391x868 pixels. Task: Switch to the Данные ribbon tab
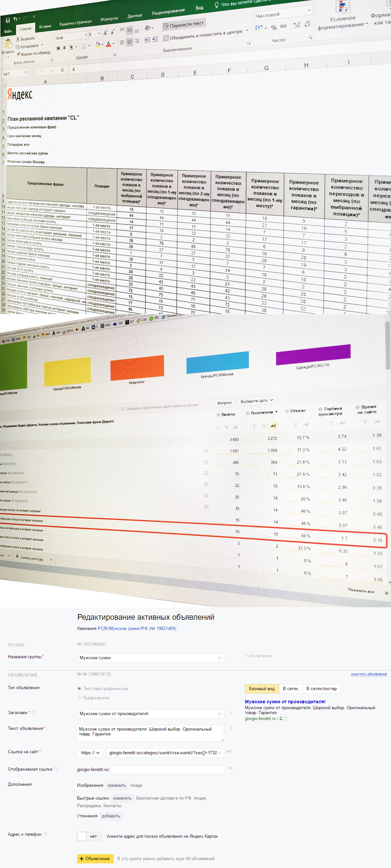tap(135, 16)
